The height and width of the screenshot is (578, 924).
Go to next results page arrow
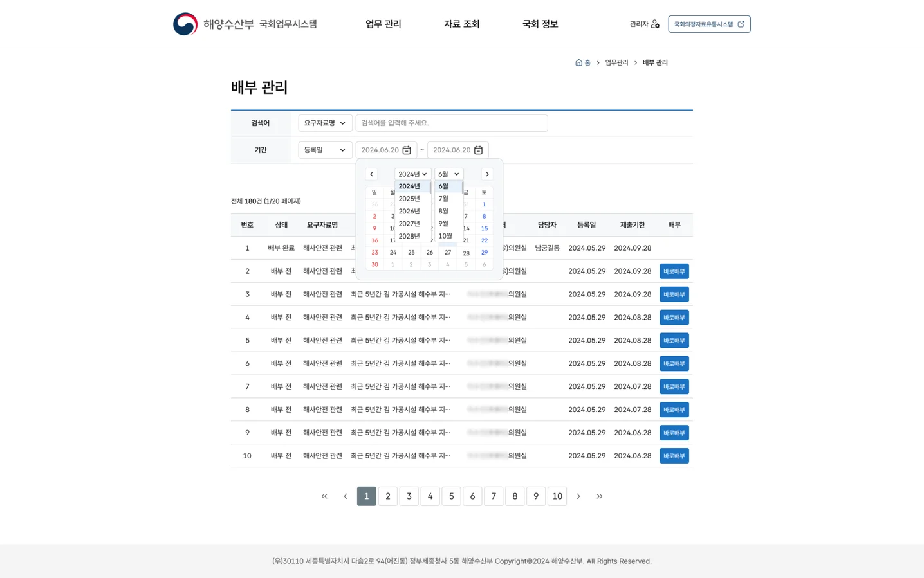(578, 496)
